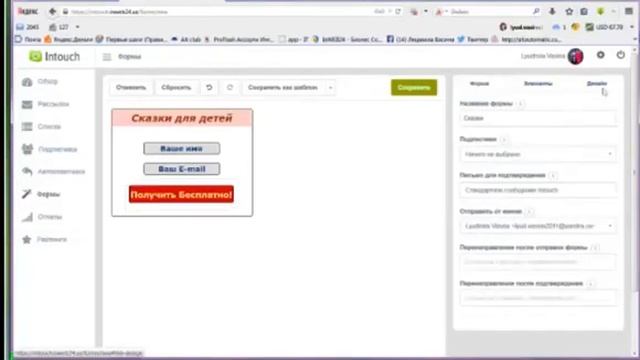The height and width of the screenshot is (360, 640).
Task: Click info icon beside Письмо для подтверждения
Action: pyautogui.click(x=553, y=176)
